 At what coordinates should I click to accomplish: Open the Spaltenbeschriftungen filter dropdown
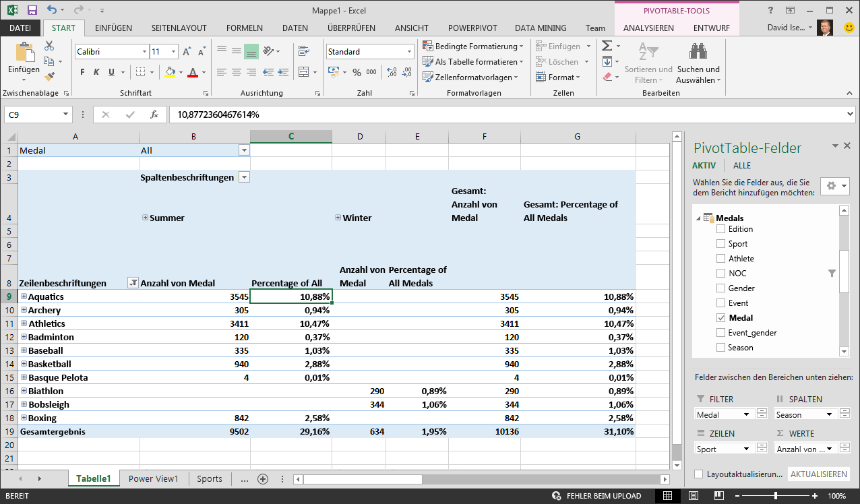coord(244,177)
